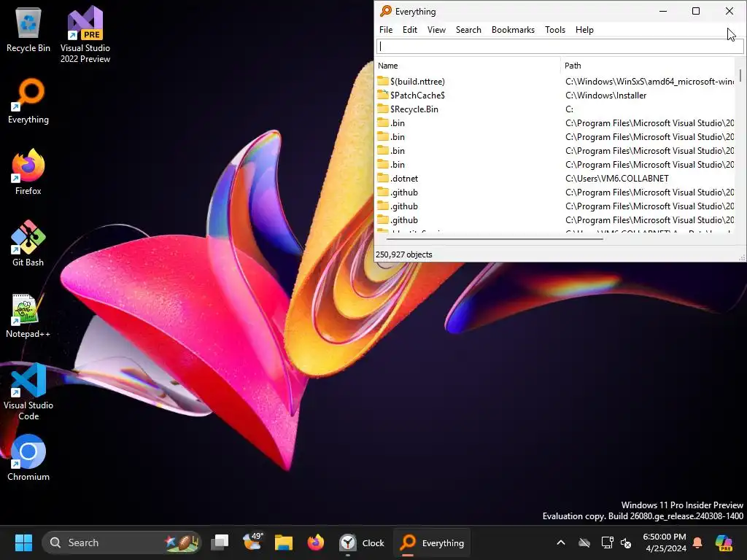Screen dimensions: 747x560
Task: Launch Firefox from the taskbar
Action: 315,542
